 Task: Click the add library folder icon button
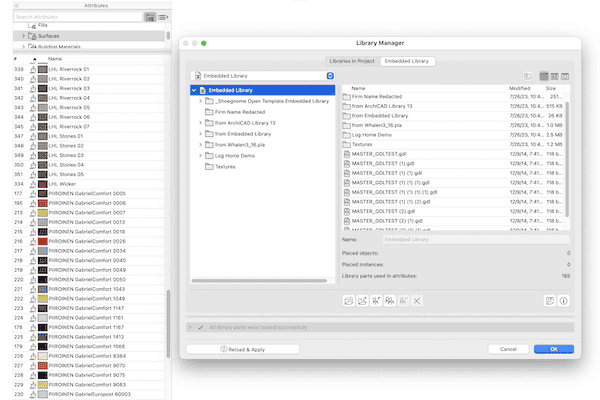point(349,301)
